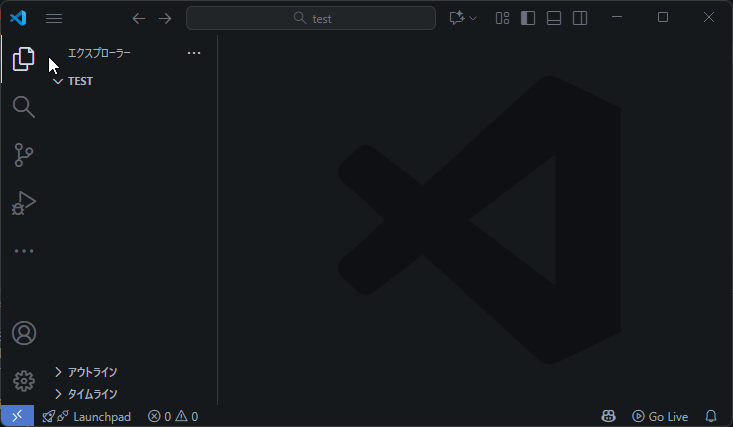Open the Manage gear menu
Image resolution: width=733 pixels, height=427 pixels.
(24, 381)
